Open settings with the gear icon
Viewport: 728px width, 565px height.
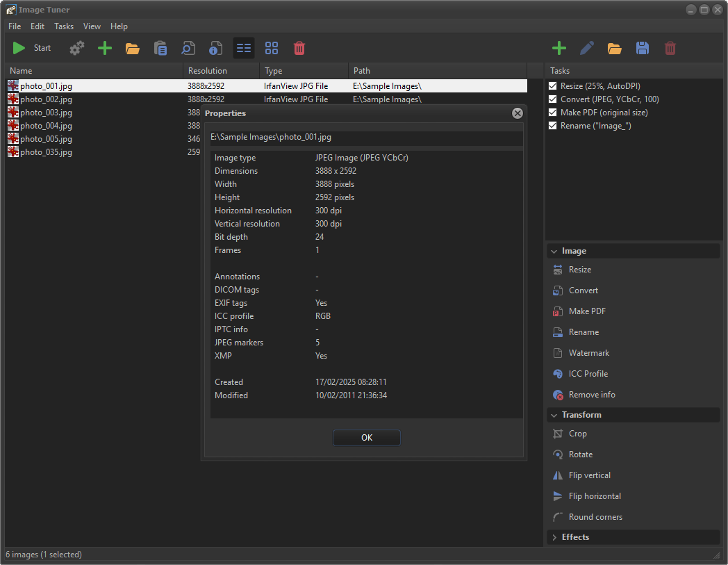tap(77, 48)
